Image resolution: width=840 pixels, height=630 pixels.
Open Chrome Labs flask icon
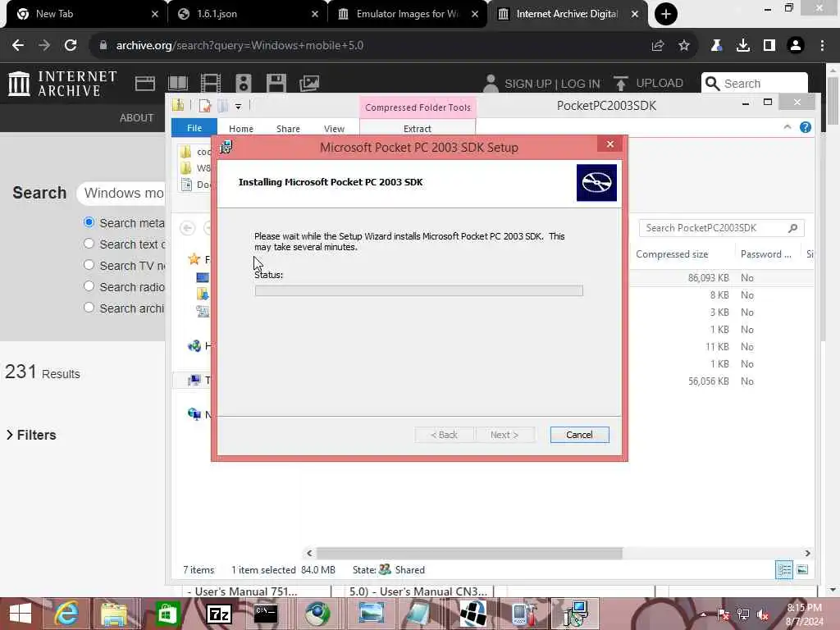click(x=716, y=46)
